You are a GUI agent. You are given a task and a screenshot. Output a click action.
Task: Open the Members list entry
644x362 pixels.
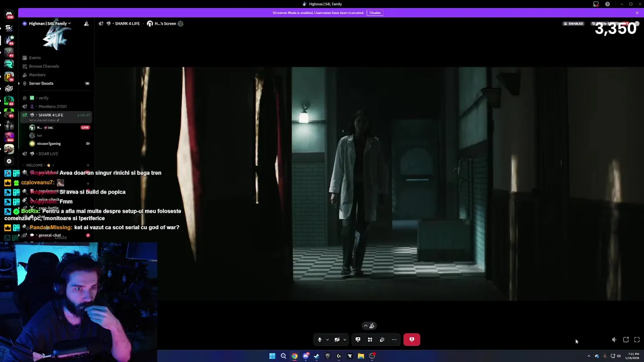(55, 75)
